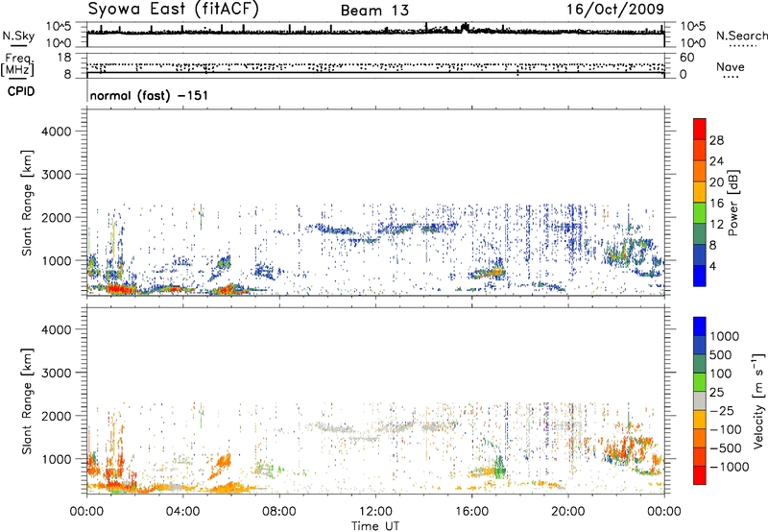Click the power color bar red segment
768x532 pixels.
coord(700,129)
